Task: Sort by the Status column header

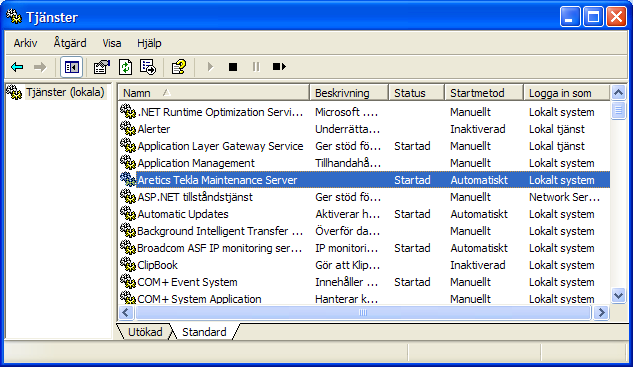Action: (x=417, y=93)
